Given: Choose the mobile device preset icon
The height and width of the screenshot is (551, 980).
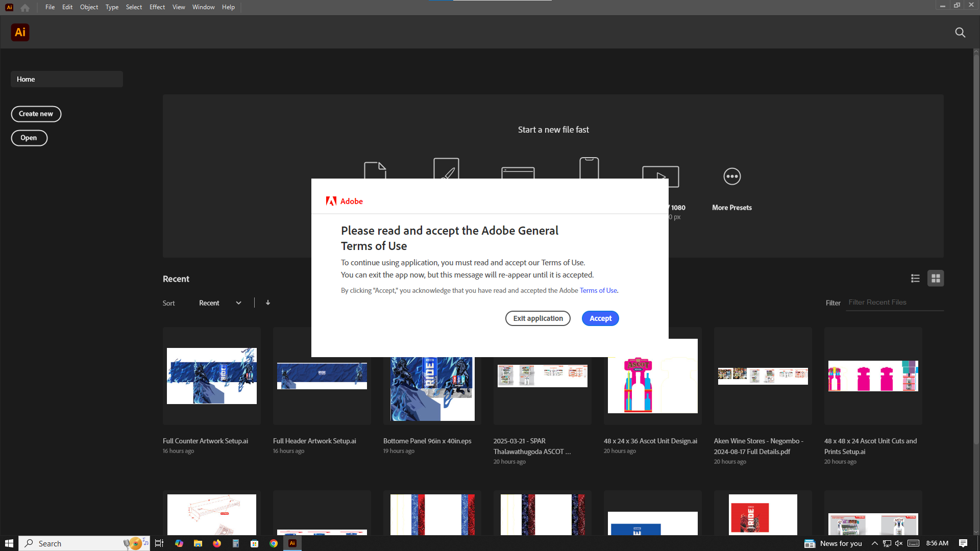Looking at the screenshot, I should point(589,167).
